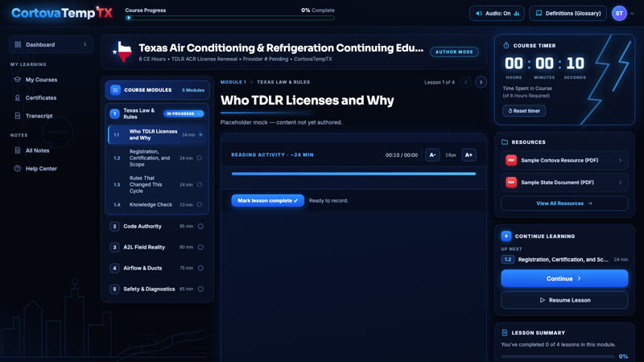Screen dimensions: 644x362
Task: Open the user account dropdown arrow
Action: click(632, 14)
